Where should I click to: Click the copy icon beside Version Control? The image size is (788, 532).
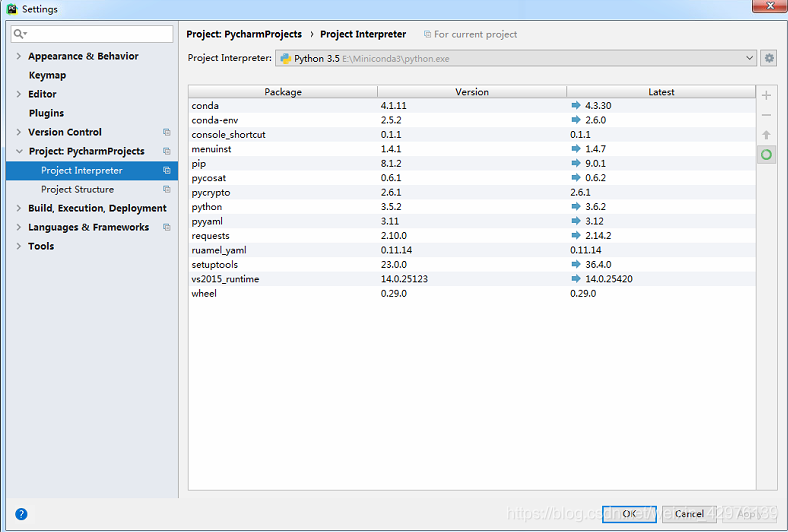click(x=167, y=132)
